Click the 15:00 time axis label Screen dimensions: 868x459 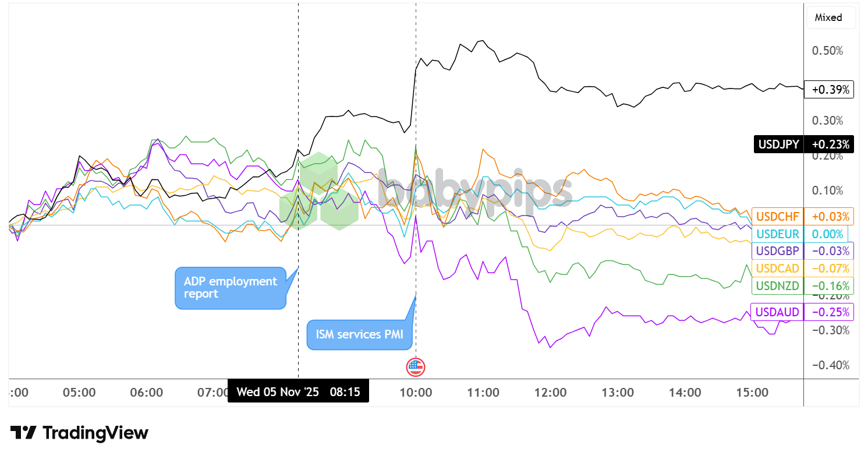coord(752,393)
